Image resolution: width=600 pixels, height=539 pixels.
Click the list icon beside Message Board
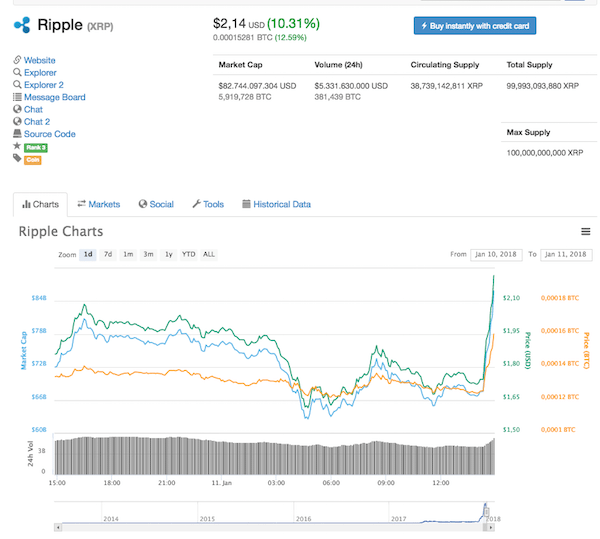(x=17, y=97)
